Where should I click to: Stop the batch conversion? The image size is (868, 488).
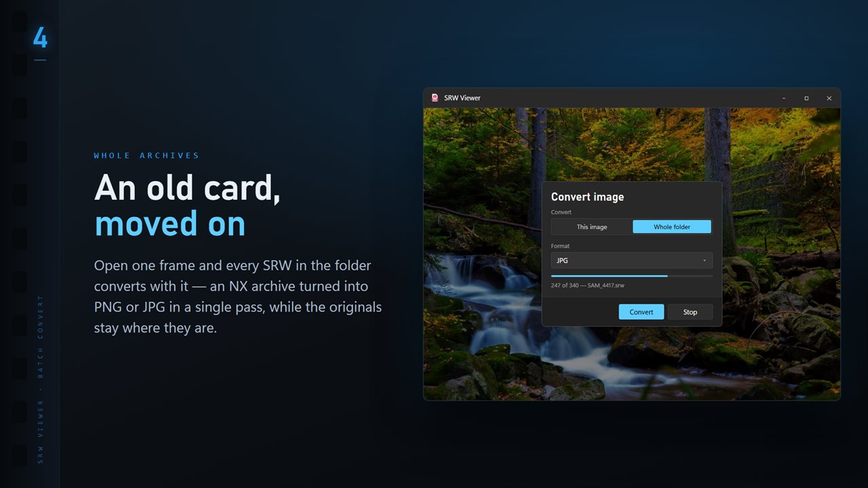690,312
